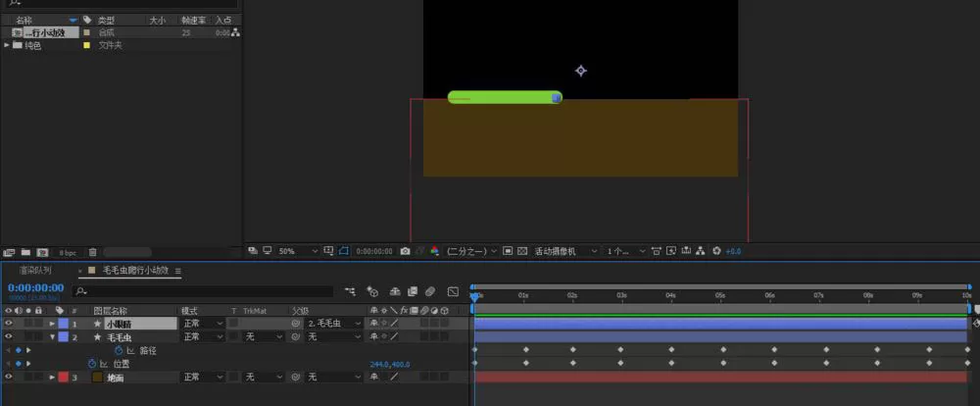Image resolution: width=980 pixels, height=406 pixels.
Task: Toggle mask and shape path visibility
Action: pos(344,251)
